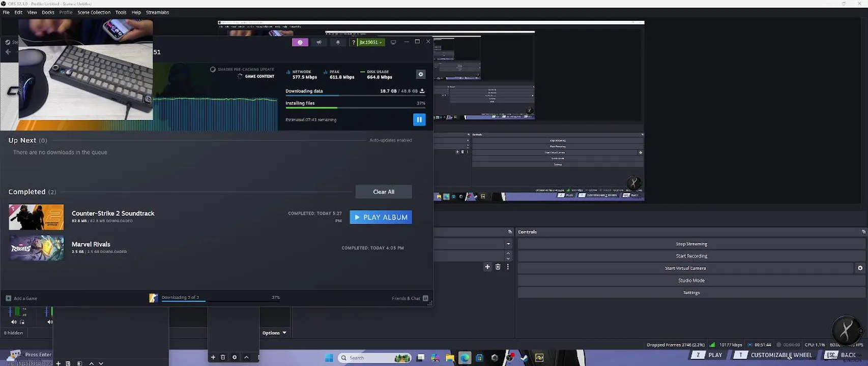Increase transition duration with up stepper
This screenshot has width=868, height=366.
point(508,254)
